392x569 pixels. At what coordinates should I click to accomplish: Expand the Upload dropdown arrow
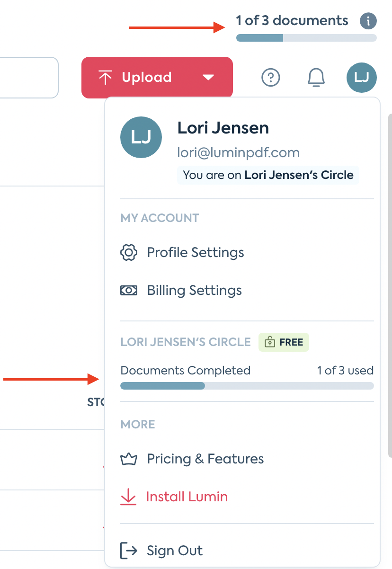pos(208,78)
